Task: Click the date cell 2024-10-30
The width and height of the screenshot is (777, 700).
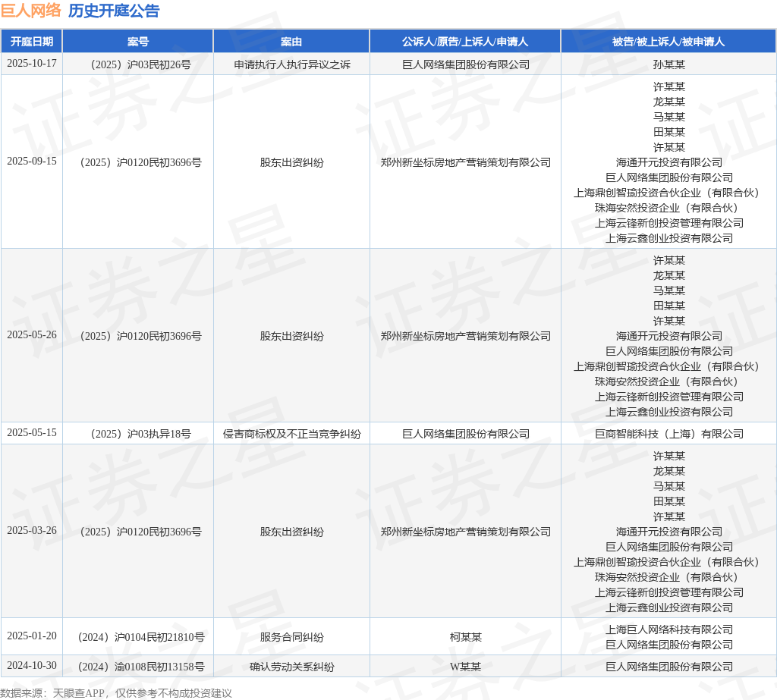Action: click(x=32, y=665)
